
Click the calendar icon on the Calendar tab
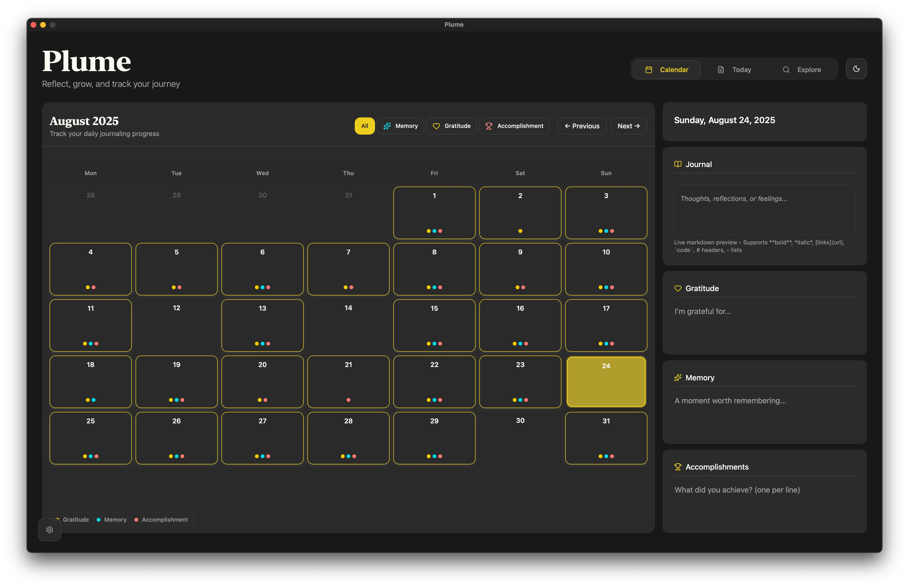click(x=649, y=69)
